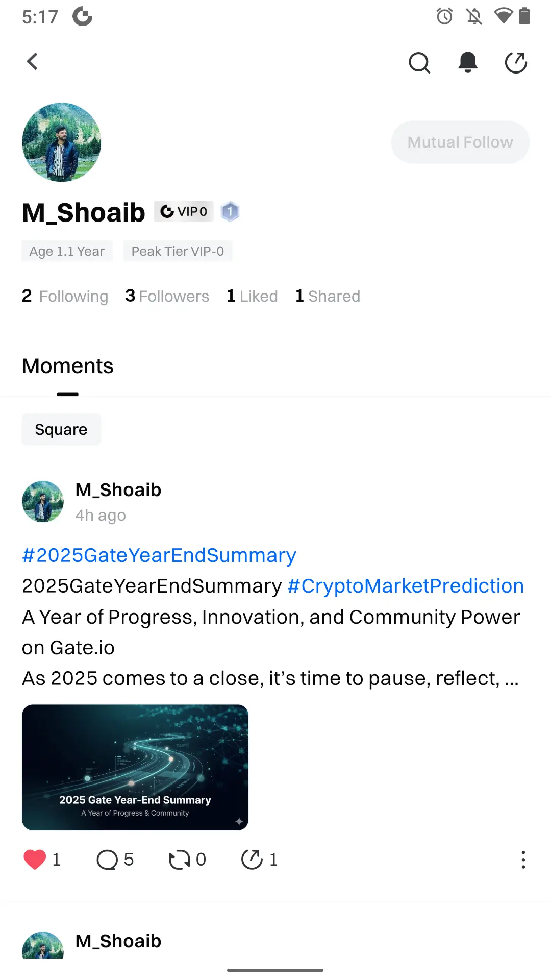The image size is (551, 980).
Task: View the Following list
Action: [65, 296]
